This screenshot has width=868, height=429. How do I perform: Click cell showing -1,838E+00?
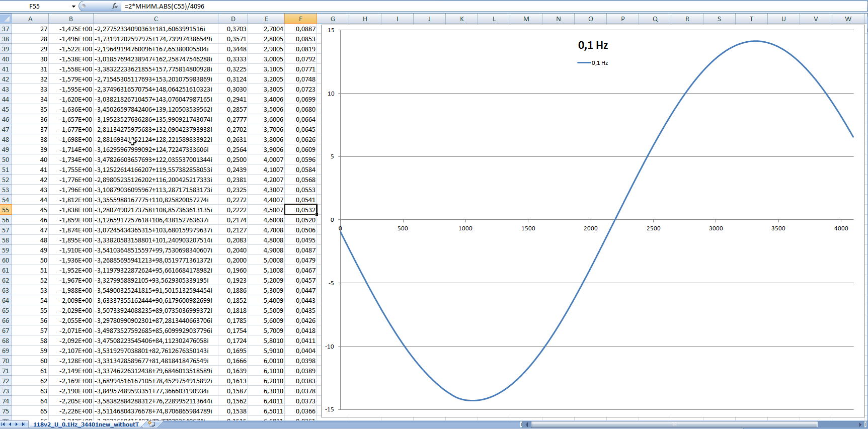(71, 210)
